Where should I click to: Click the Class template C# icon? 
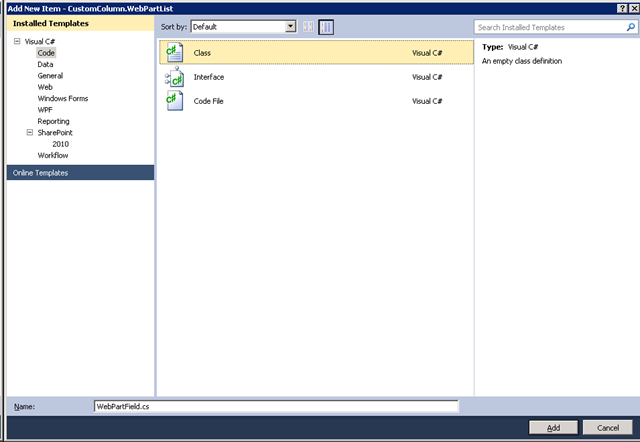click(175, 53)
